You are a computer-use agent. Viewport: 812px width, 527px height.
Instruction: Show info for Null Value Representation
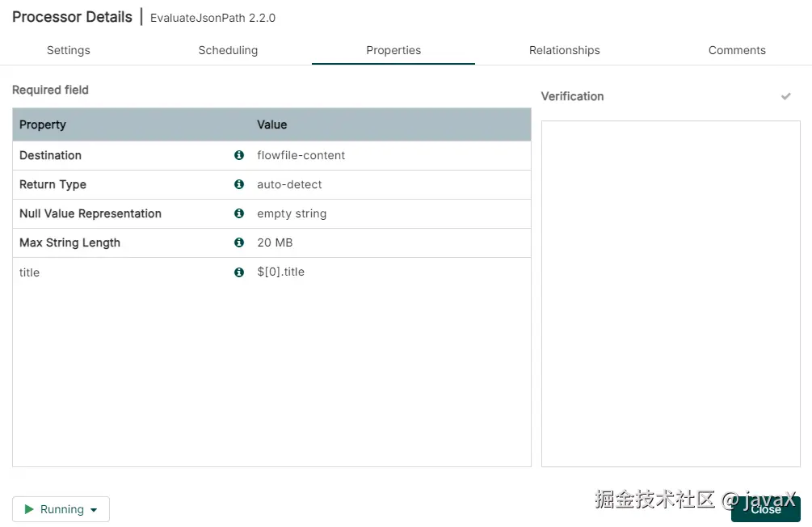click(239, 213)
